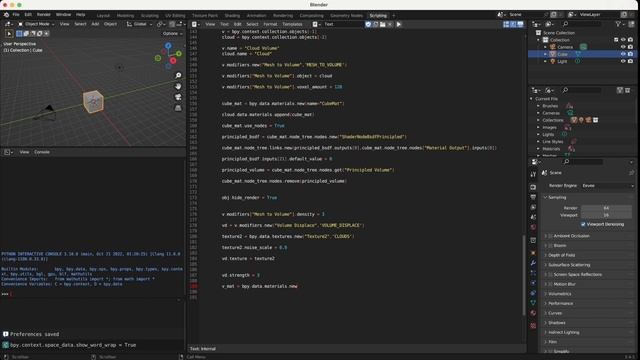Toggle render camera icon for Cube
This screenshot has width=640, height=360.
630,54
